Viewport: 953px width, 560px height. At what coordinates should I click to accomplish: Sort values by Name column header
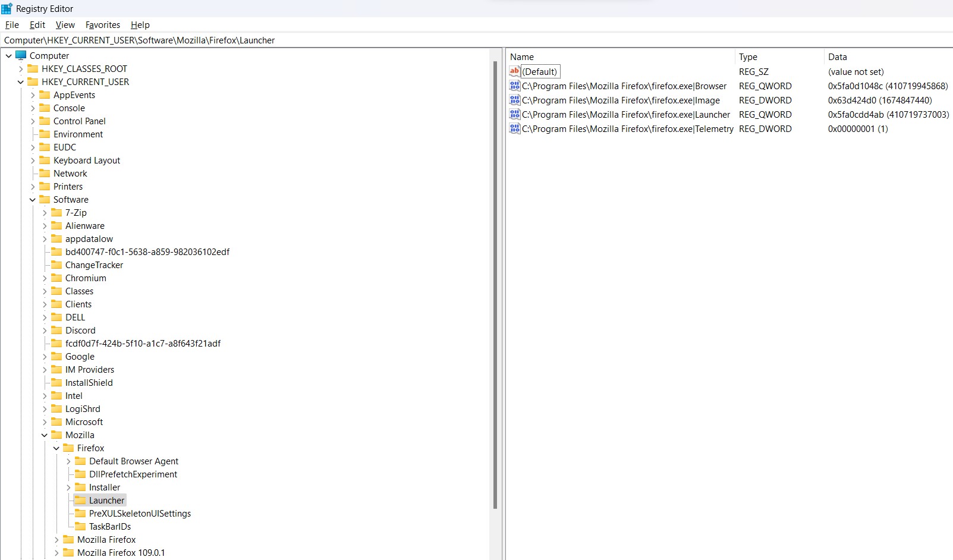pyautogui.click(x=621, y=57)
